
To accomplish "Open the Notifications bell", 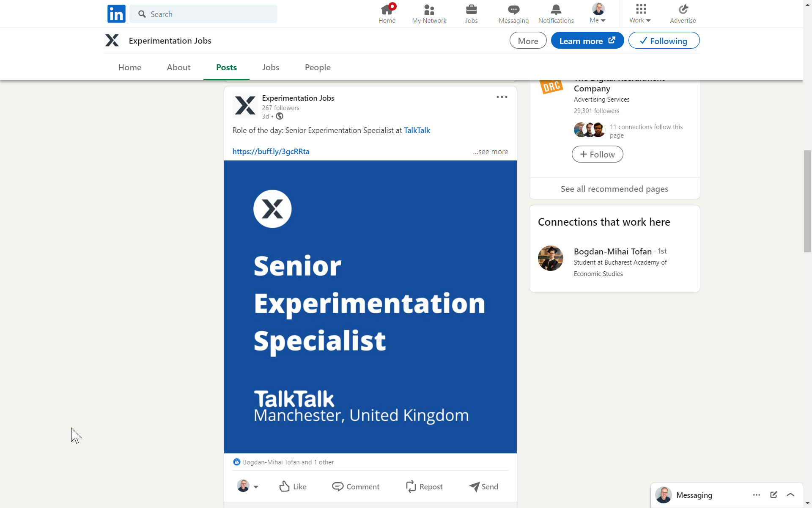I will pyautogui.click(x=556, y=14).
